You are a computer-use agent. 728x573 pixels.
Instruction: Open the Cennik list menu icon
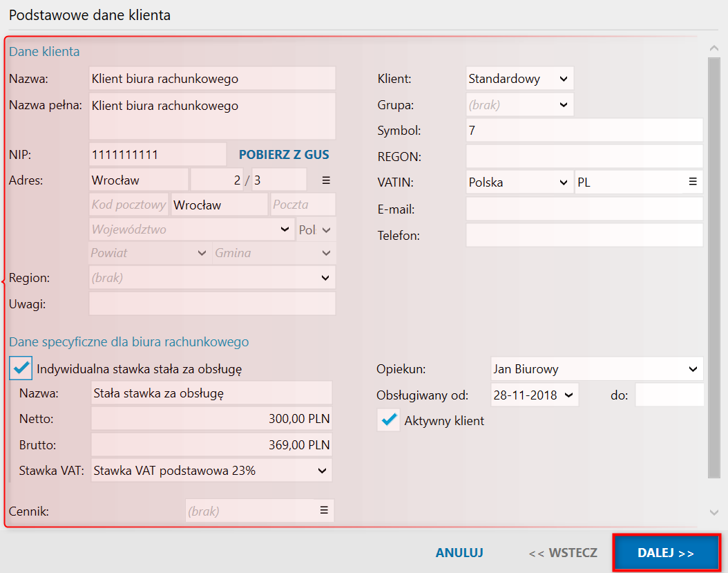[x=323, y=511]
